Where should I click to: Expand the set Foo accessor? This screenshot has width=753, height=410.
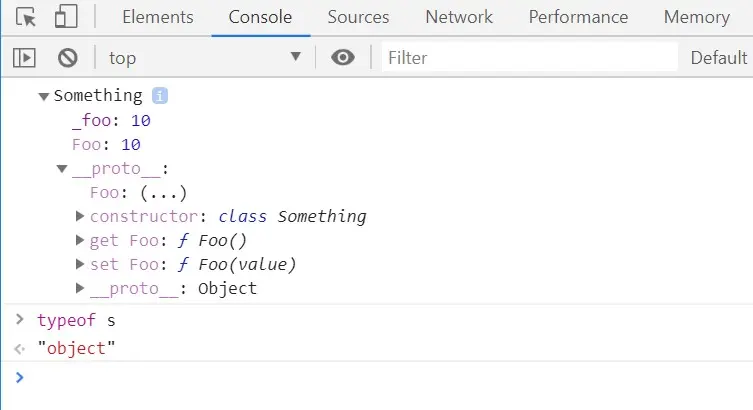tap(80, 264)
